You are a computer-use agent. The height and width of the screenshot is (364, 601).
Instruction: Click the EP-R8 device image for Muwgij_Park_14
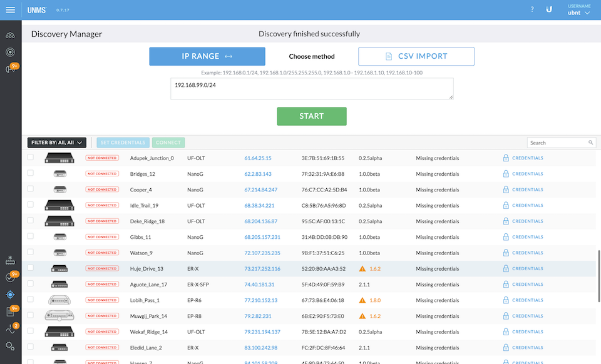tap(59, 316)
